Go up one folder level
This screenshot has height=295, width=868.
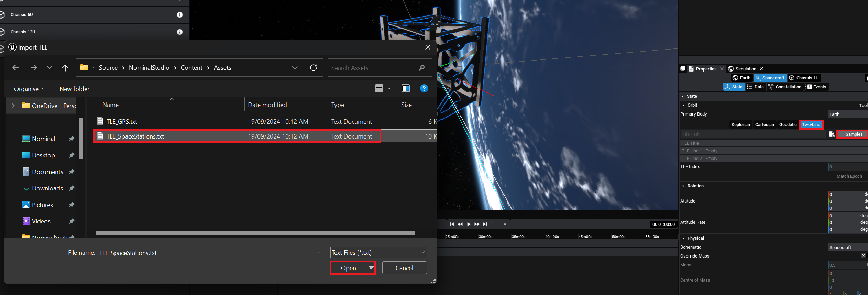(x=65, y=68)
